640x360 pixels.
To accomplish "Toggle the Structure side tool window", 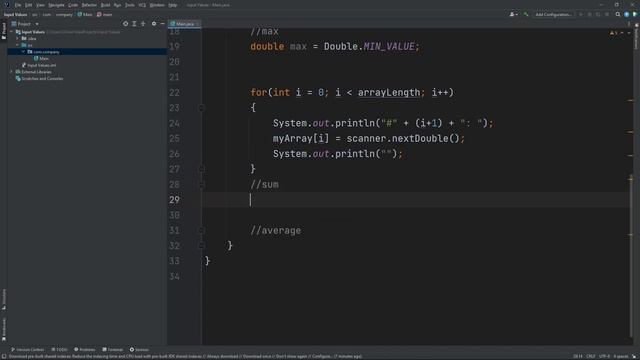I will coord(4,300).
